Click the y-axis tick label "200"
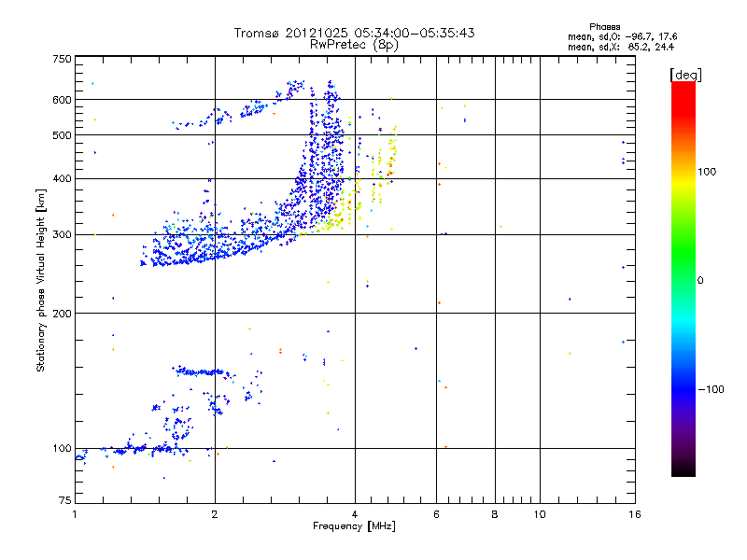The image size is (747, 560). 62,314
